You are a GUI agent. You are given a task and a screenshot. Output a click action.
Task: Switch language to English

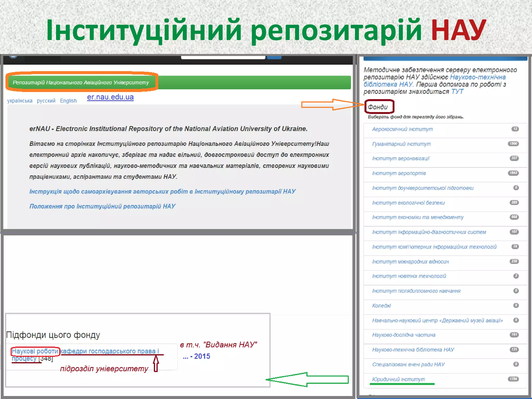point(68,101)
